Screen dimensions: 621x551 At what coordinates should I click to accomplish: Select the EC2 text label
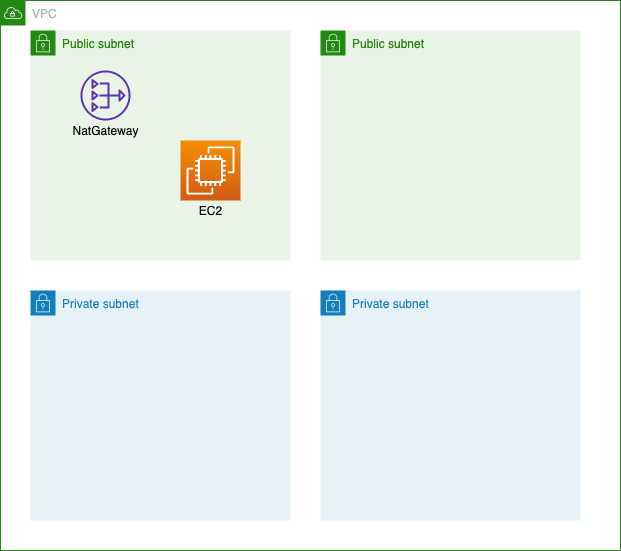[210, 211]
